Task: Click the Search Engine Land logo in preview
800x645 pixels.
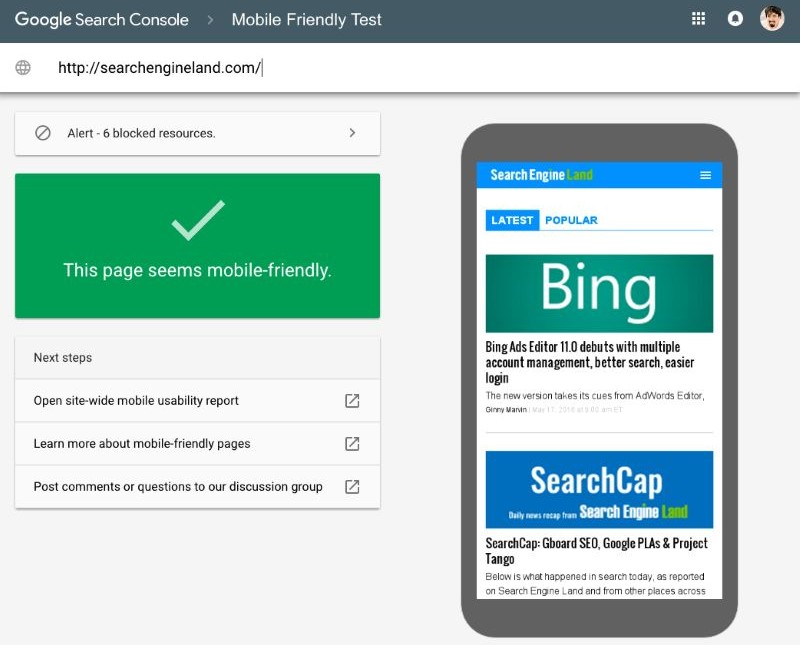Action: click(x=541, y=175)
